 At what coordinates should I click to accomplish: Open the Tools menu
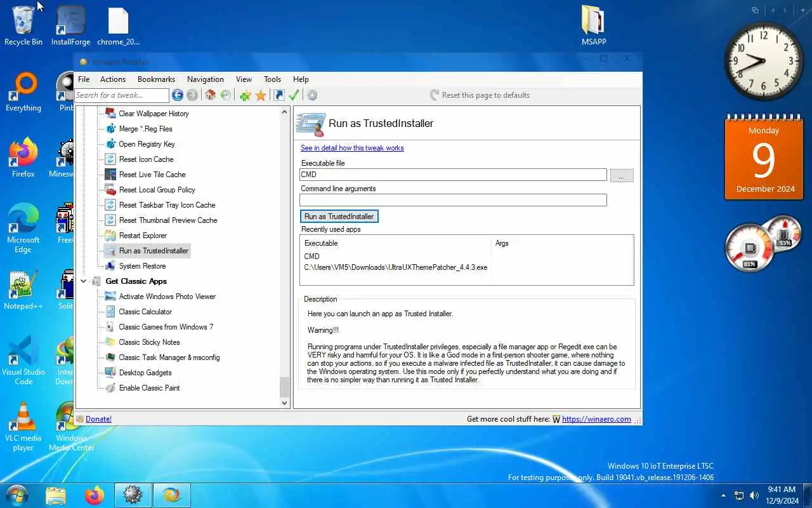pos(273,79)
